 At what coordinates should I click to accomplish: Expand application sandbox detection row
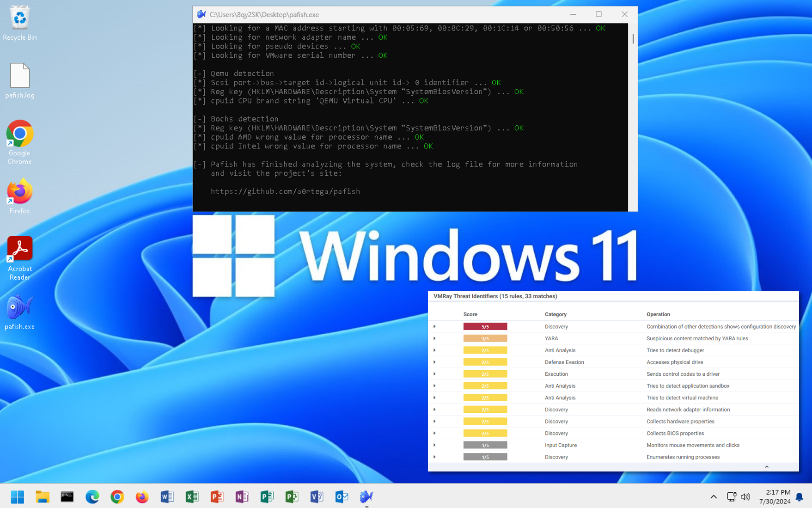434,386
